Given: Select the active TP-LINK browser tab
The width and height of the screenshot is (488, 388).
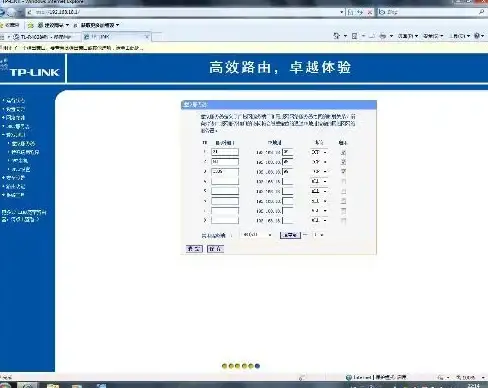Looking at the screenshot, I should tap(116, 37).
